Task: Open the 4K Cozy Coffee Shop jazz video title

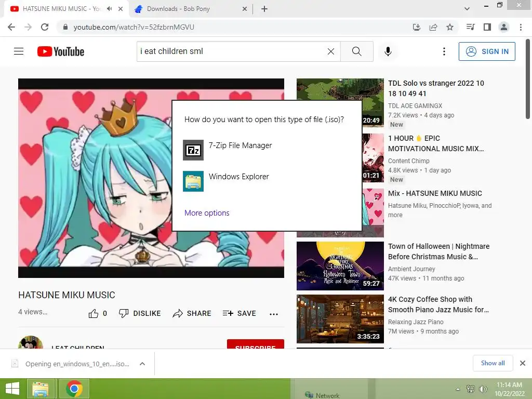Action: click(x=438, y=304)
